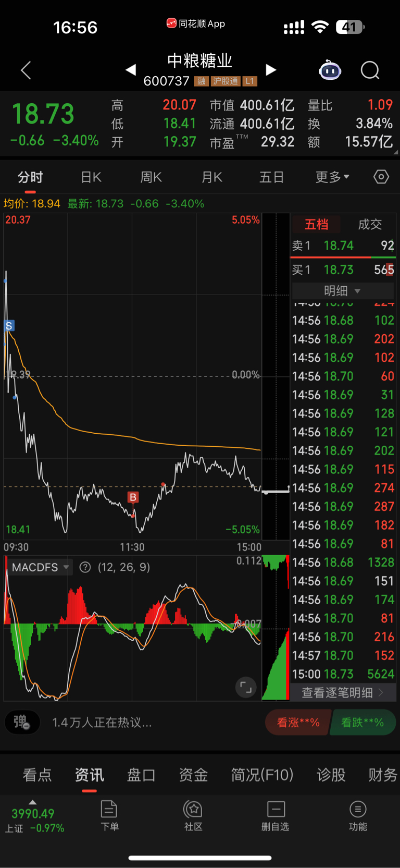Viewport: 400px width, 868px height.
Task: Tap the L1 level badge
Action: 249,81
